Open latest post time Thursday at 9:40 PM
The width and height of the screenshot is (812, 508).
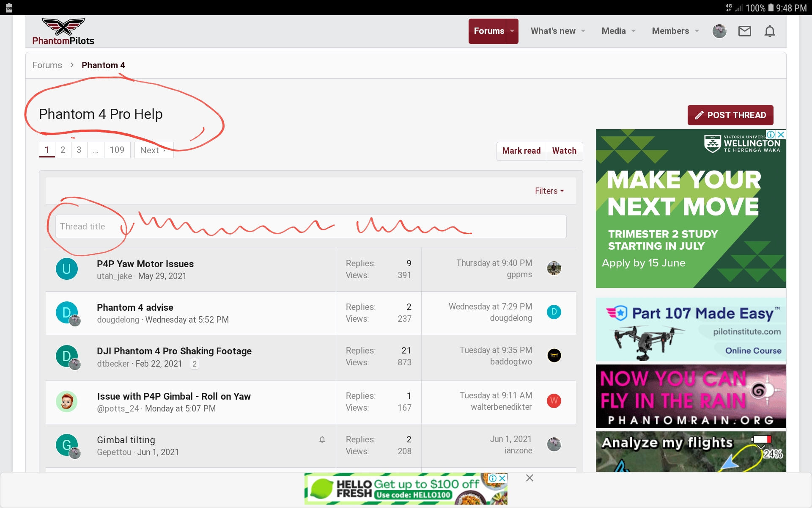(x=494, y=263)
